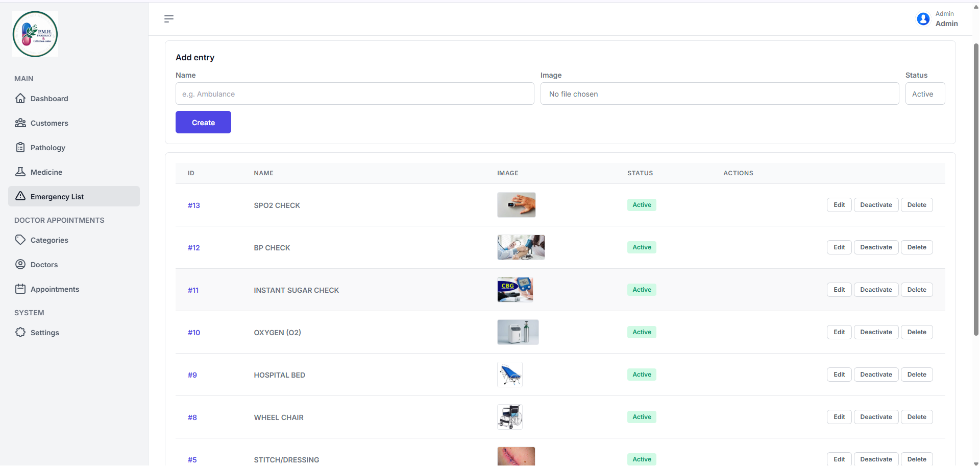Edit the INSTANT SUGAR CHECK entry
The height and width of the screenshot is (466, 980).
[x=839, y=290]
